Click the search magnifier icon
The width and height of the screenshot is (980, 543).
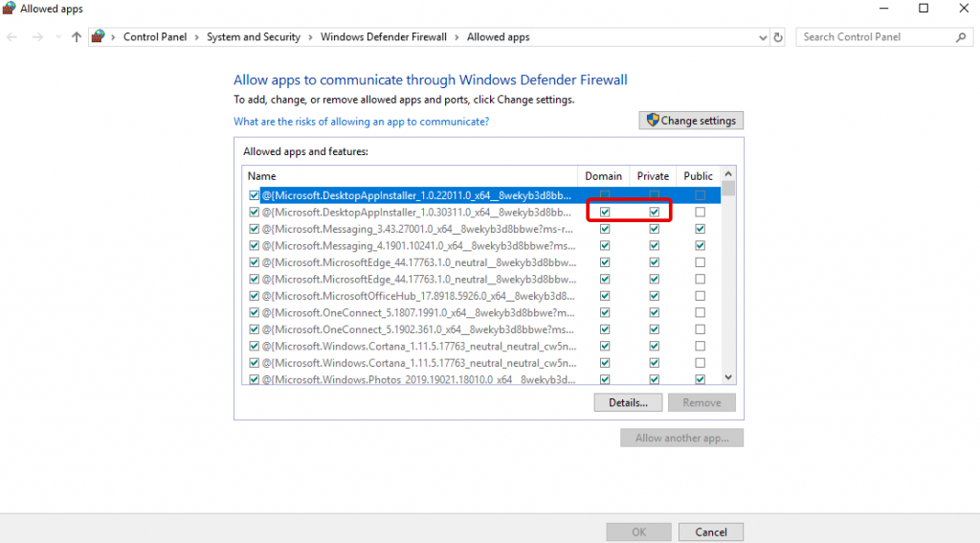pyautogui.click(x=961, y=37)
